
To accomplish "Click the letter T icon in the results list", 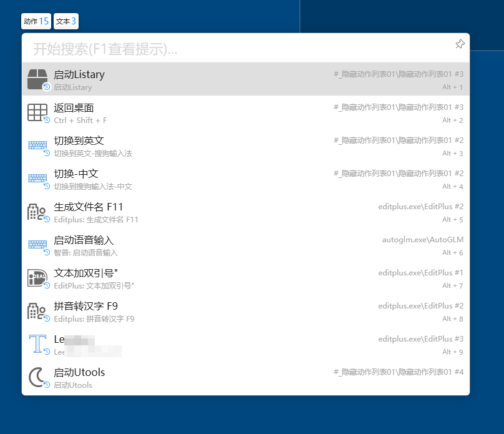I will click(37, 344).
